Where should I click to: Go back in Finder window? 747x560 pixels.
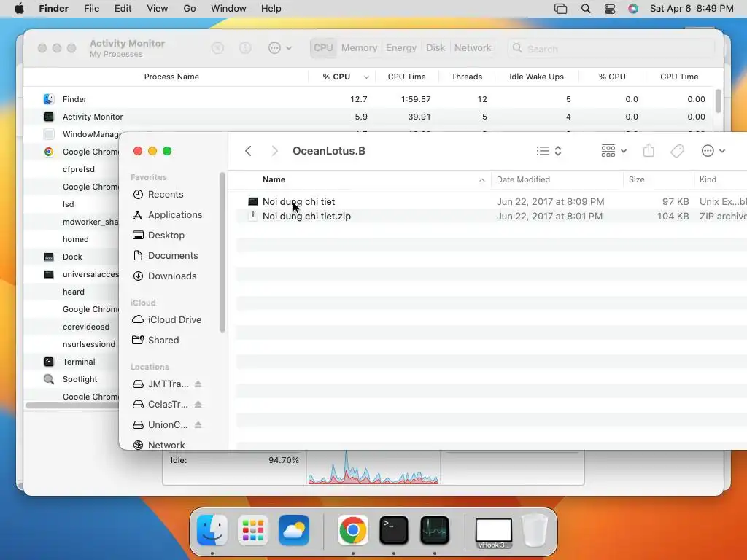(x=248, y=151)
